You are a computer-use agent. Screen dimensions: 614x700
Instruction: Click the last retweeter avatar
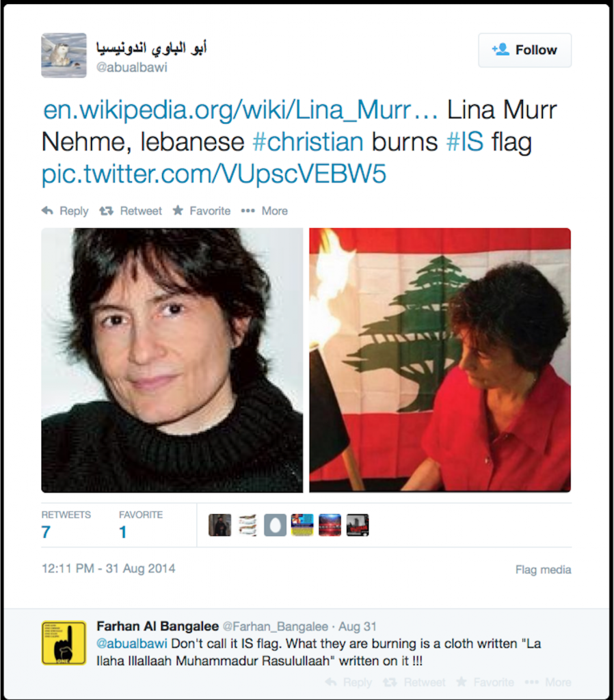[x=358, y=525]
